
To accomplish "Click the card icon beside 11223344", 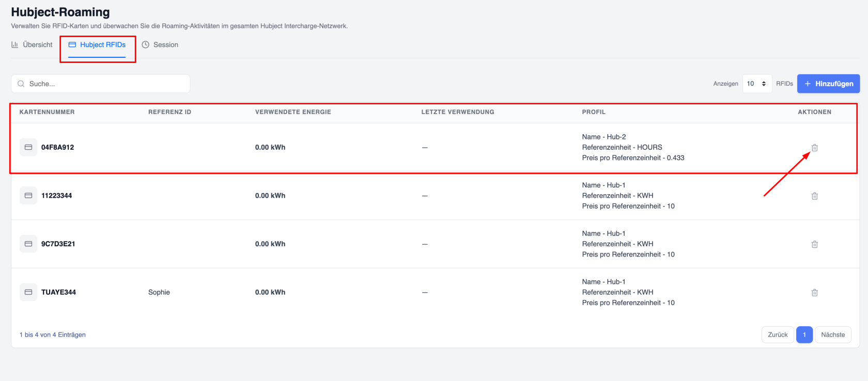I will (28, 196).
